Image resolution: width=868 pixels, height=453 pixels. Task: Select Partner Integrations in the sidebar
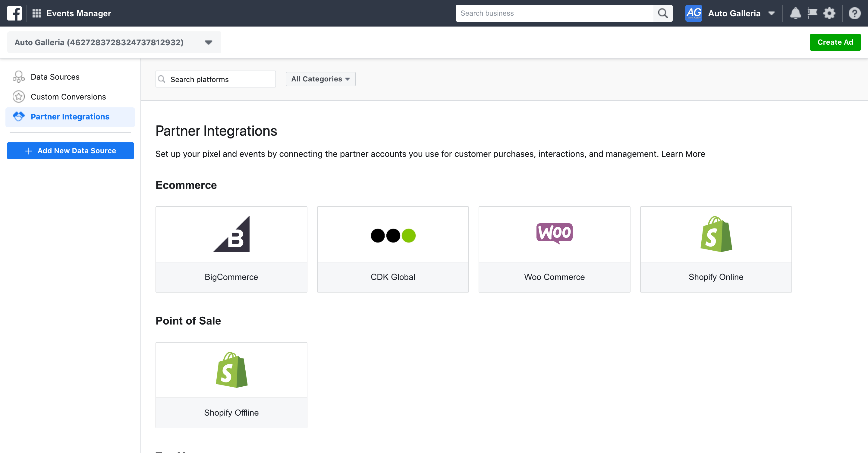70,116
